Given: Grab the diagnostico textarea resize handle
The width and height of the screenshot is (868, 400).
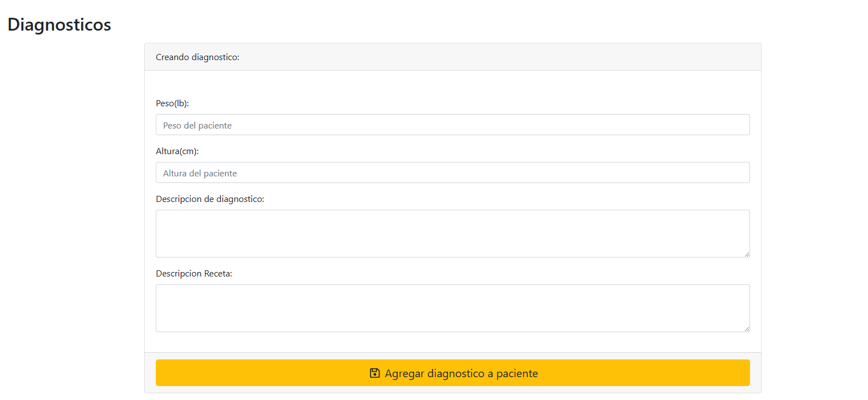Looking at the screenshot, I should click(747, 254).
